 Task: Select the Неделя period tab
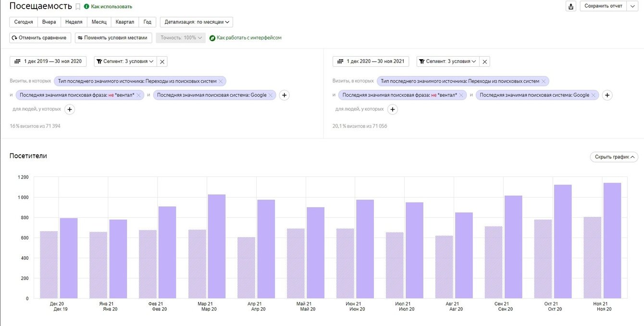point(74,22)
